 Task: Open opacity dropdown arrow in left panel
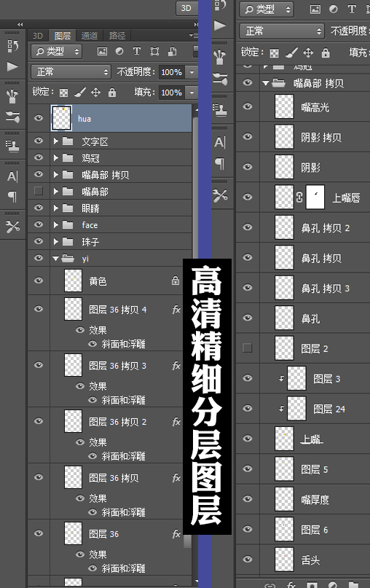[x=192, y=71]
